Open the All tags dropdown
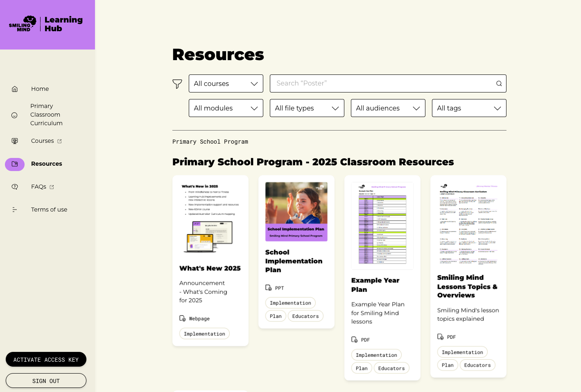Viewport: 581px width, 392px height. click(469, 108)
